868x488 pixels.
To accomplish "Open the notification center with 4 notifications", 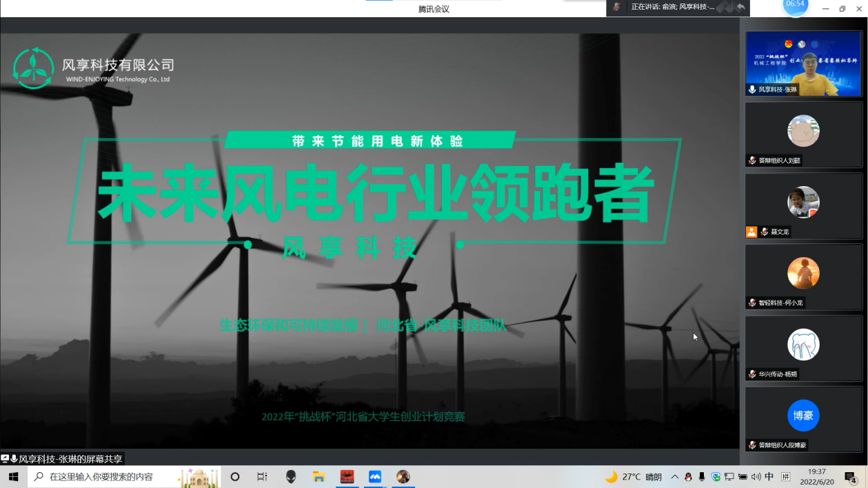I will (851, 477).
